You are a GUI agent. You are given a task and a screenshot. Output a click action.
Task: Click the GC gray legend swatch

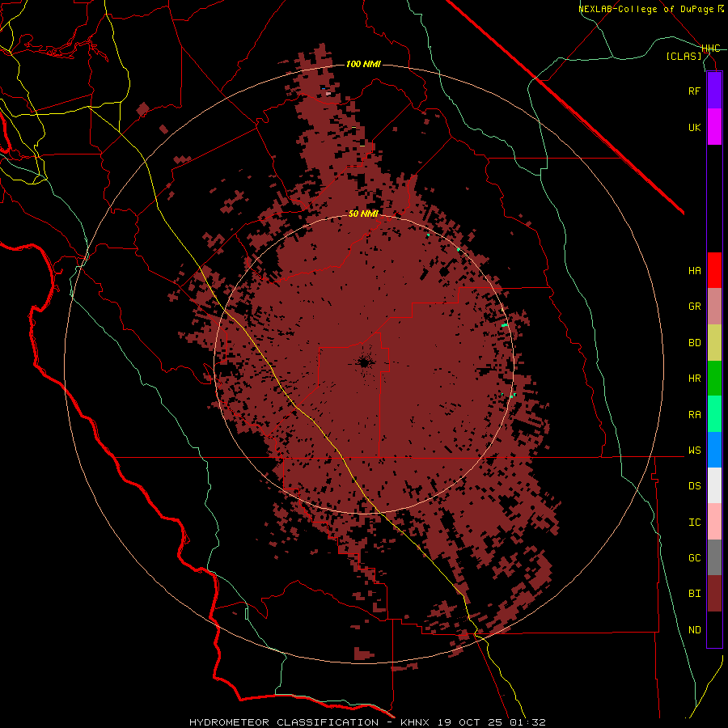714,557
